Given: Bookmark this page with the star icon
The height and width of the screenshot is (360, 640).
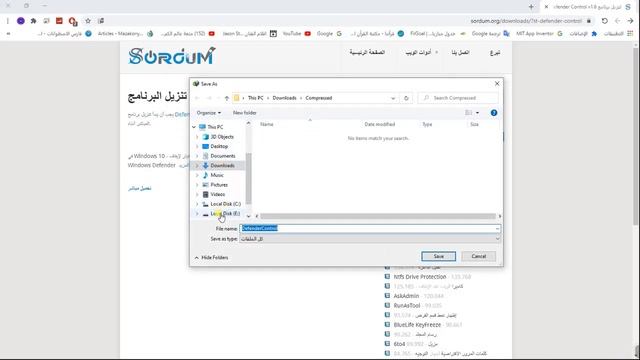Looking at the screenshot, I should (x=88, y=21).
